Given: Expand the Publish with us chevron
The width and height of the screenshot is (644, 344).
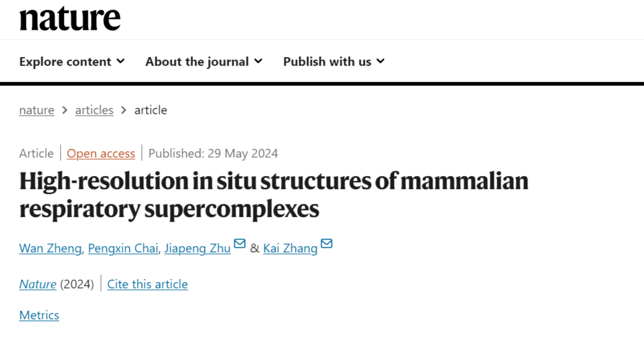Looking at the screenshot, I should pyautogui.click(x=381, y=61).
